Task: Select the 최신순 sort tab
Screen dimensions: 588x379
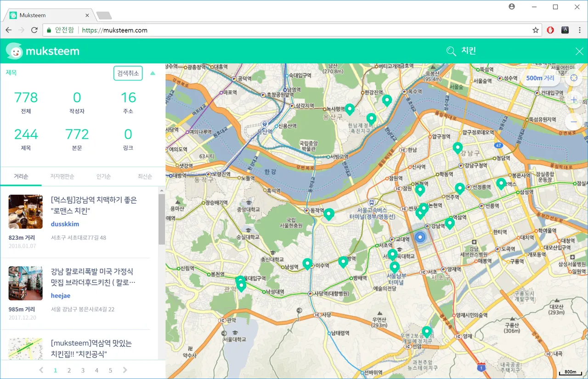Action: coord(145,176)
